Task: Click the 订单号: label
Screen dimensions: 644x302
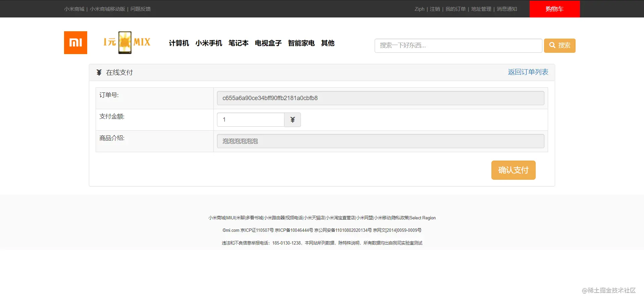Action: coord(109,95)
